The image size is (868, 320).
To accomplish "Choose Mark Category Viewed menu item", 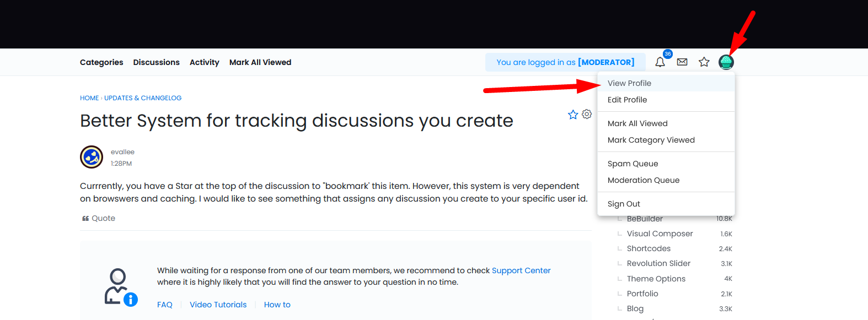I will (651, 140).
